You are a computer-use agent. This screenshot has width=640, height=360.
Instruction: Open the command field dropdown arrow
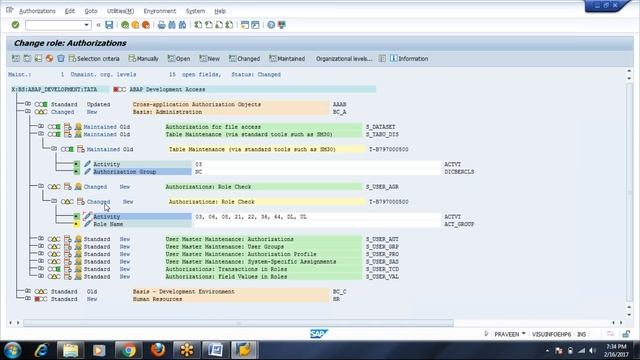(x=86, y=25)
